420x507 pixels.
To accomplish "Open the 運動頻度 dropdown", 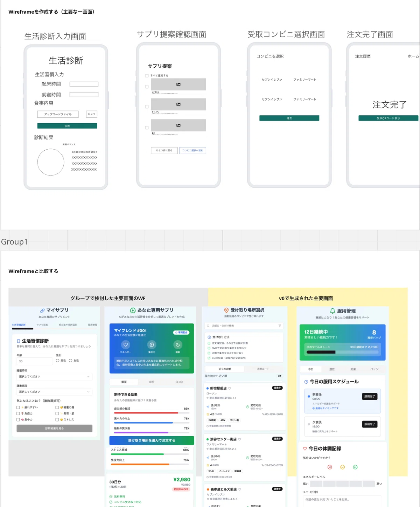I will (54, 392).
